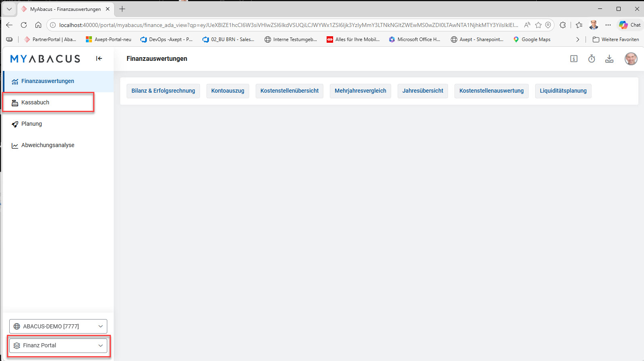644x361 pixels.
Task: Go back with the browser back arrow
Action: click(x=9, y=25)
